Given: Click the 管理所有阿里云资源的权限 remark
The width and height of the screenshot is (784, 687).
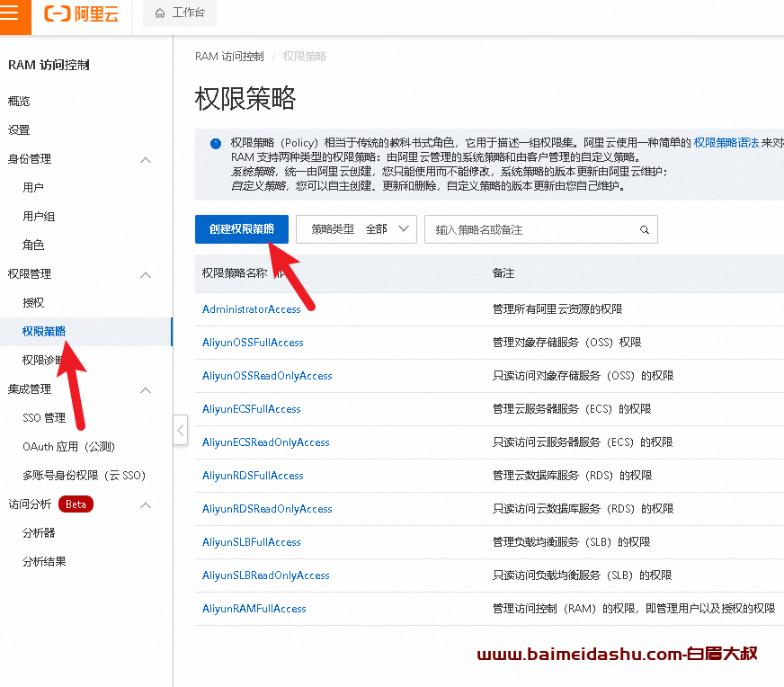Looking at the screenshot, I should pos(557,309).
